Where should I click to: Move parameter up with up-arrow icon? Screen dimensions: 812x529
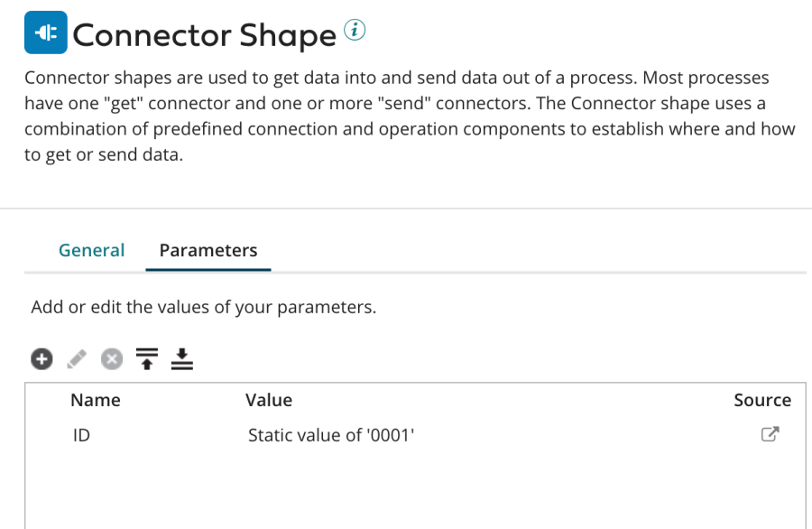(x=146, y=359)
